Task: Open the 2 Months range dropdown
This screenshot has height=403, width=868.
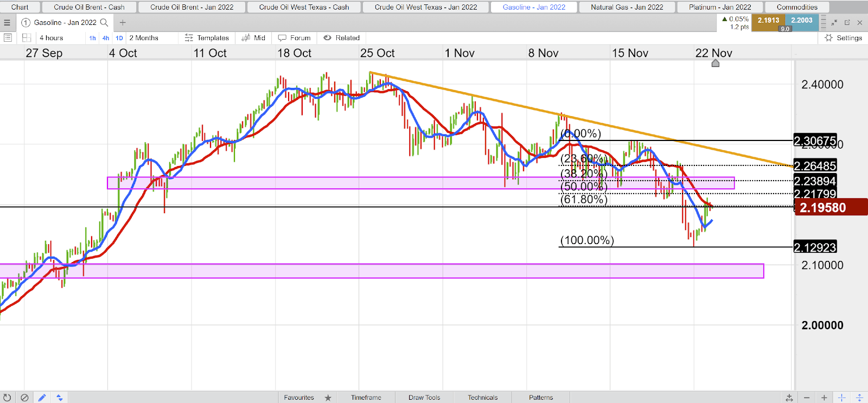Action: click(x=144, y=38)
